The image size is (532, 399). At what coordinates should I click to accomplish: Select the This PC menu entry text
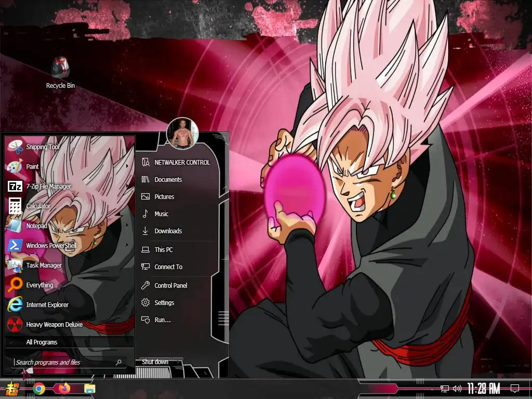pos(164,250)
